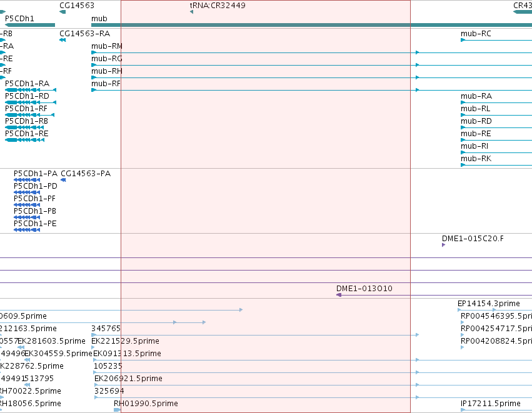The height and width of the screenshot is (413, 532).
Task: Open transcript CG14563-RA
Action: 84,34
